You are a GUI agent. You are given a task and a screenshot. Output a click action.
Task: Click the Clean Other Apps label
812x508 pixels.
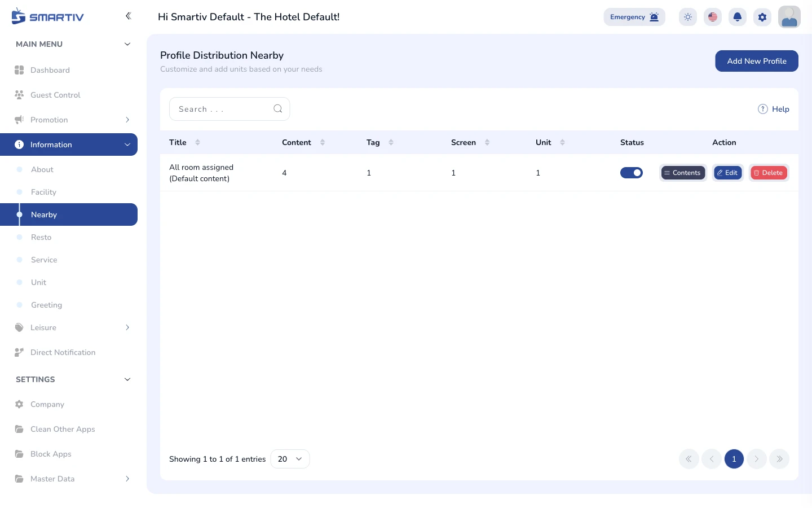tap(63, 429)
